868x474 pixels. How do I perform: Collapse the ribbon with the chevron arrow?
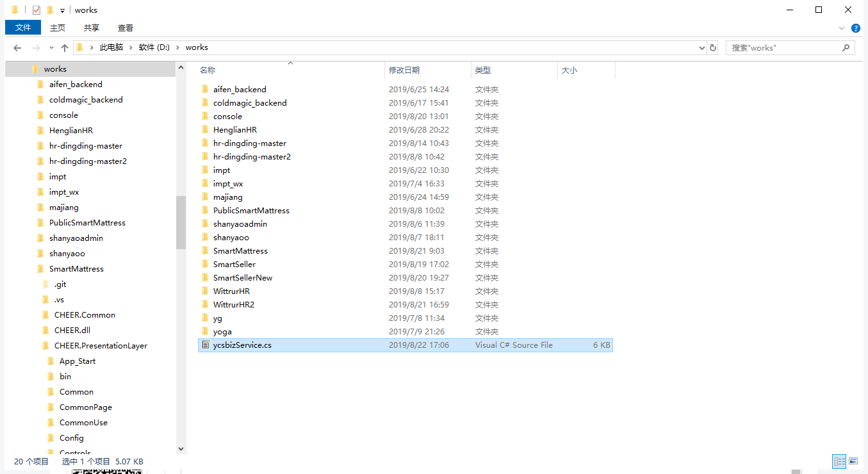pyautogui.click(x=841, y=28)
